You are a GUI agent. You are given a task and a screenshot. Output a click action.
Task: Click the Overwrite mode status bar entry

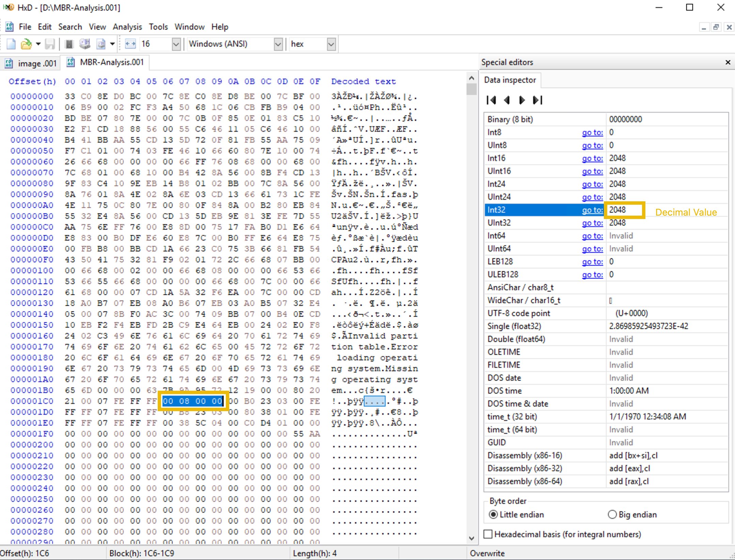point(487,554)
